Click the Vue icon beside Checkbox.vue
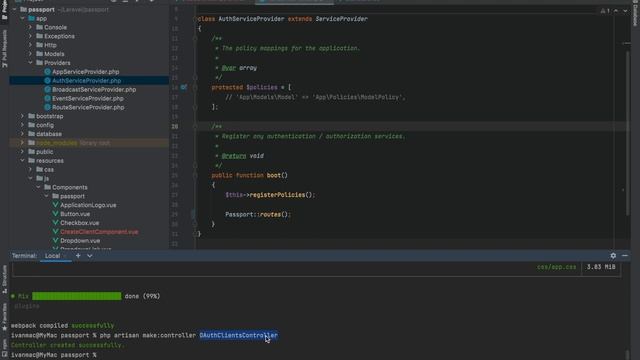Screen dimensions: 640x360 (x=56, y=223)
